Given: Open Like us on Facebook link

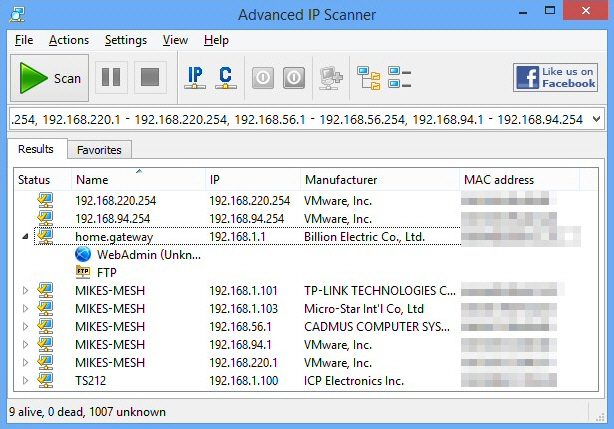Looking at the screenshot, I should point(555,78).
